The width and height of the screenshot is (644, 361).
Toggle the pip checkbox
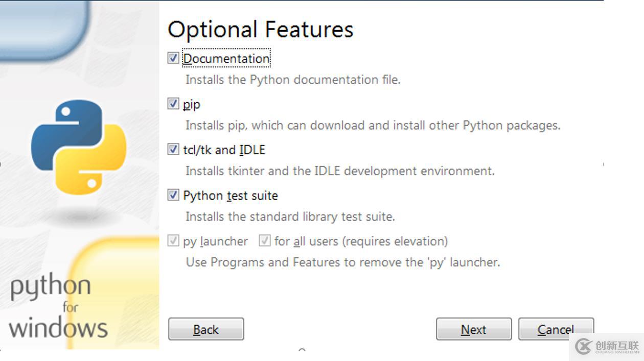tap(173, 104)
